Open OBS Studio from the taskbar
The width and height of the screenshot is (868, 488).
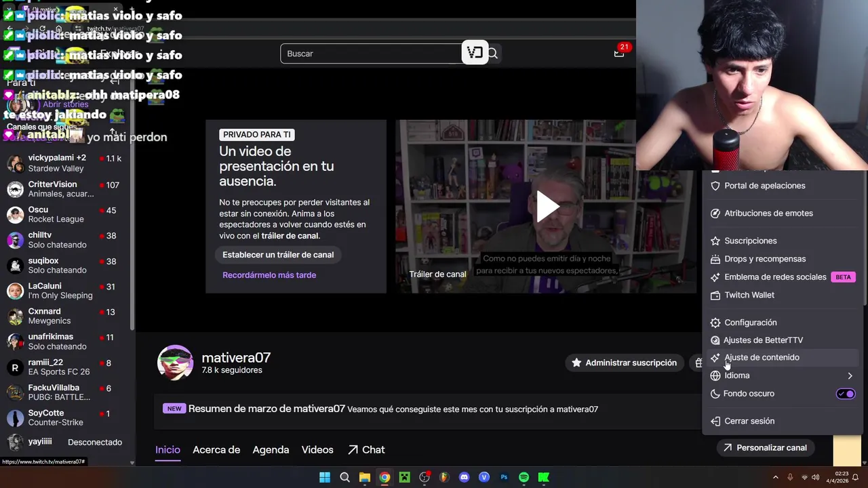pyautogui.click(x=425, y=477)
